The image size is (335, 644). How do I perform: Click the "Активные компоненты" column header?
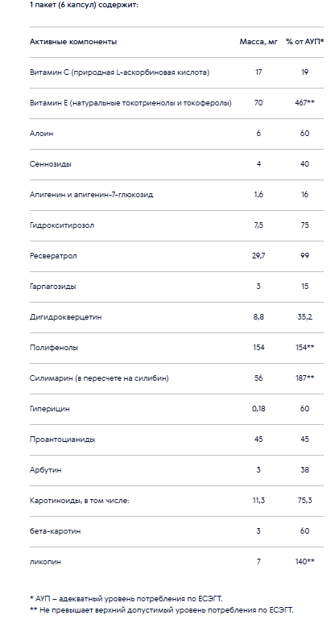pos(73,42)
